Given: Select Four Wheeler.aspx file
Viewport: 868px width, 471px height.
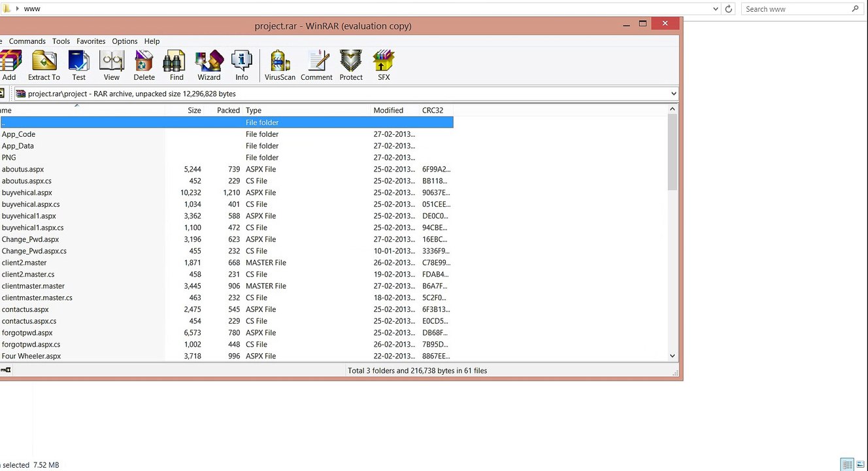Looking at the screenshot, I should tap(226, 357).
